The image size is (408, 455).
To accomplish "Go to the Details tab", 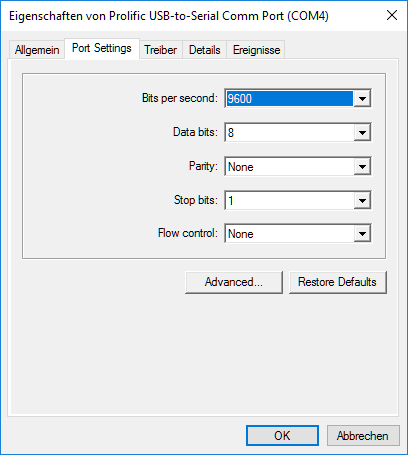I will 205,50.
